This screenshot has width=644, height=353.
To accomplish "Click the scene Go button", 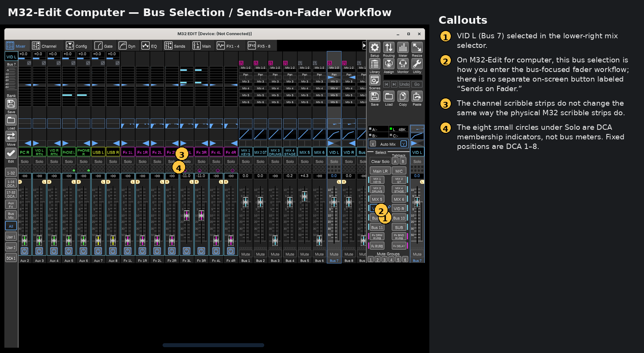I will (x=417, y=84).
